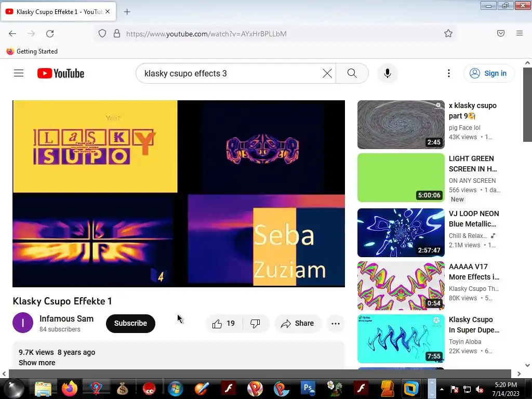
Task: Open the Infamous Sam channel name
Action: (x=66, y=318)
